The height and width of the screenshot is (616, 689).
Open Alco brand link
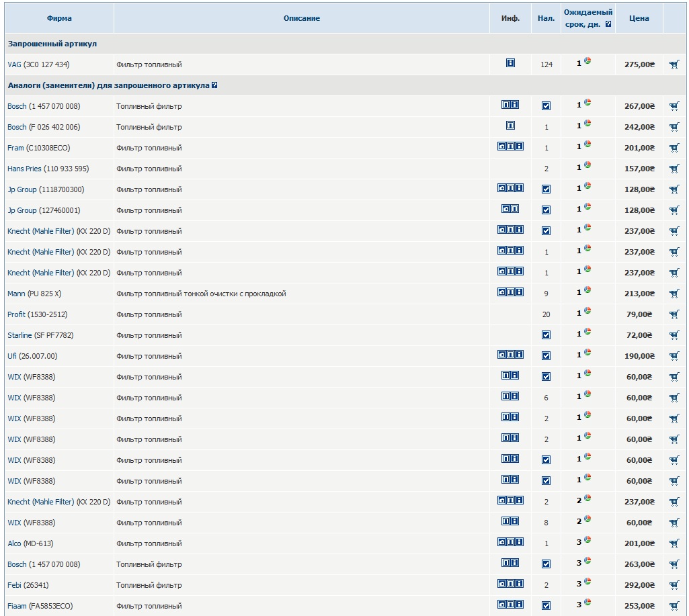tap(14, 543)
